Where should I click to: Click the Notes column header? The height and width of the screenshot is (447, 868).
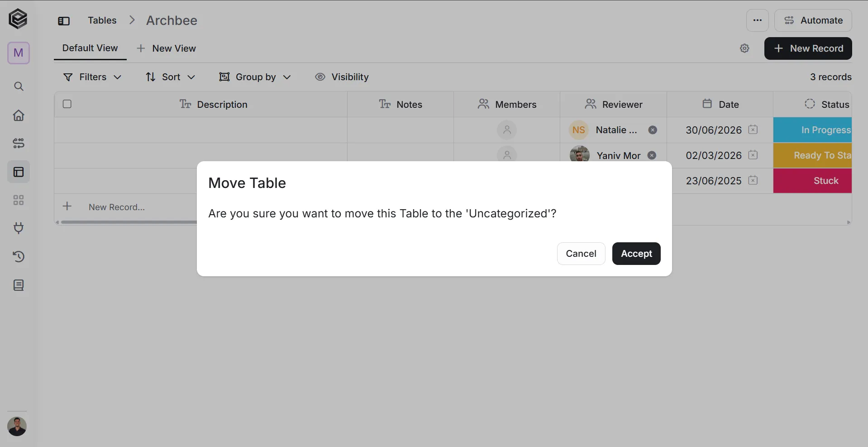(x=401, y=105)
